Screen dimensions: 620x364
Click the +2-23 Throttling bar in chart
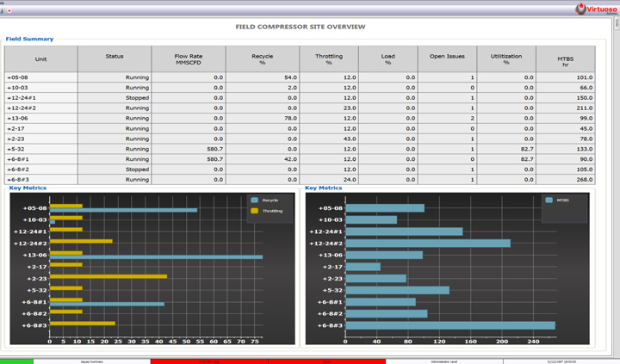point(108,277)
